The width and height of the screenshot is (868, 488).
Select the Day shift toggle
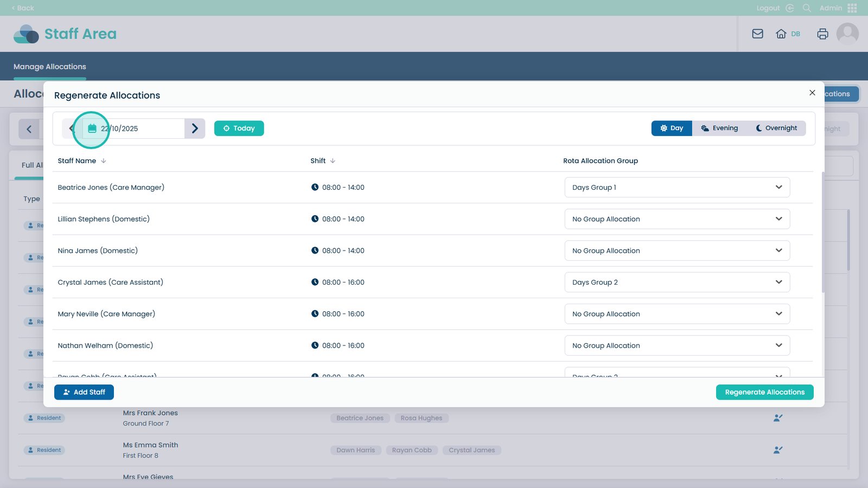672,129
